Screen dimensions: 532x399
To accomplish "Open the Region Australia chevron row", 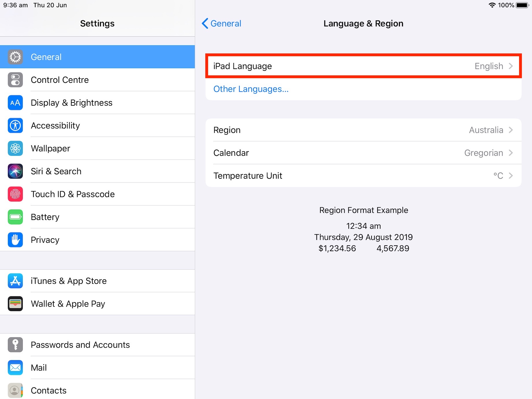I will click(363, 130).
